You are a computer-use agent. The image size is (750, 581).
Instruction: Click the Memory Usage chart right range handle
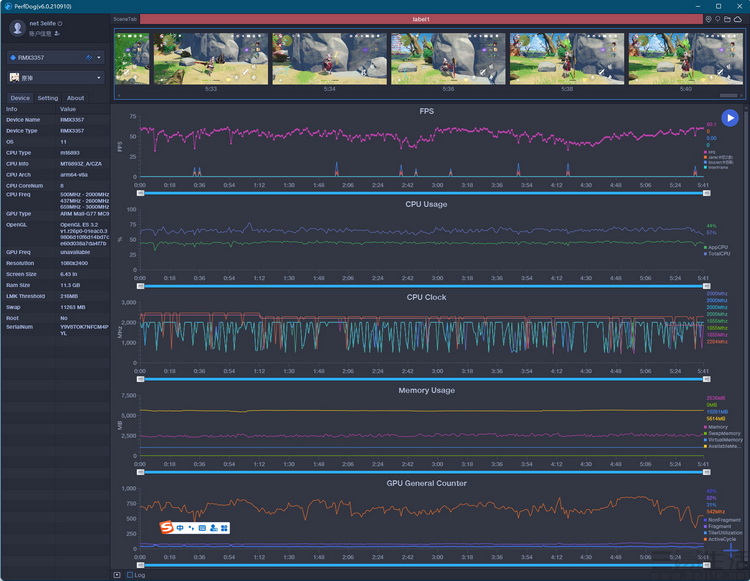pos(706,472)
